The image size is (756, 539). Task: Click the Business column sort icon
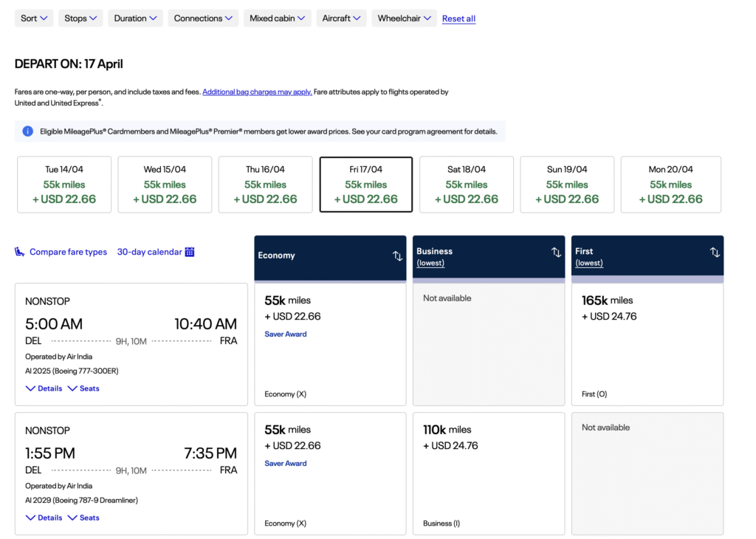pyautogui.click(x=556, y=253)
